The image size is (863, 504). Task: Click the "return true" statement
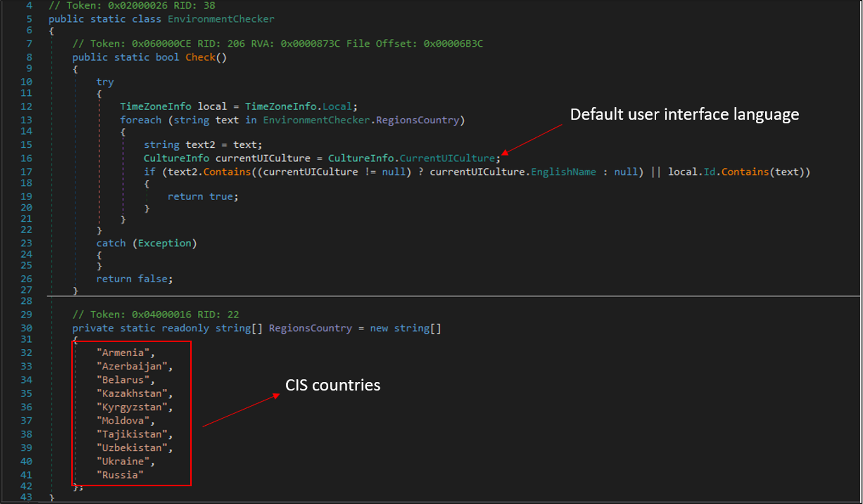click(203, 197)
